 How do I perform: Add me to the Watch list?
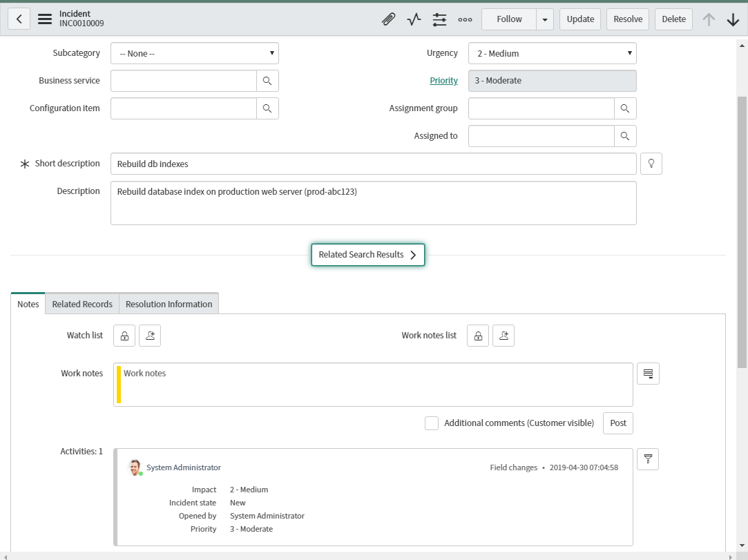pyautogui.click(x=150, y=336)
